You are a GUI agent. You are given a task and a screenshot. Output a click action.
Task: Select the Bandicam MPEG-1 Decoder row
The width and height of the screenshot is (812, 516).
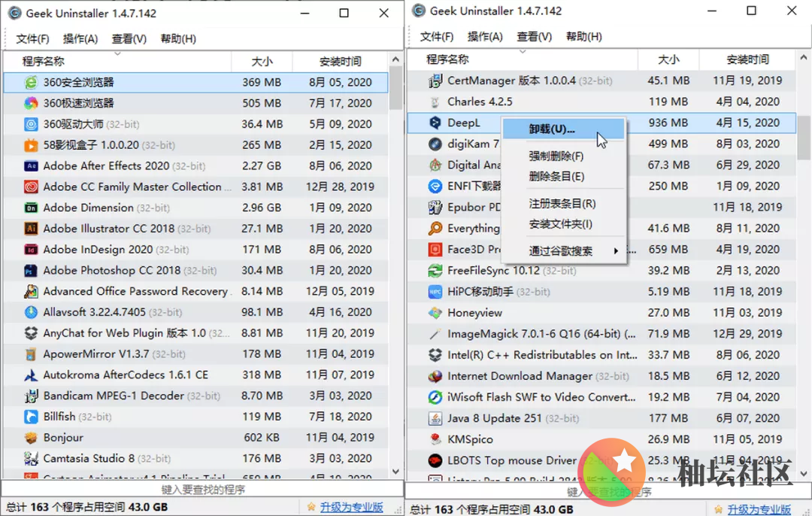[x=195, y=396]
